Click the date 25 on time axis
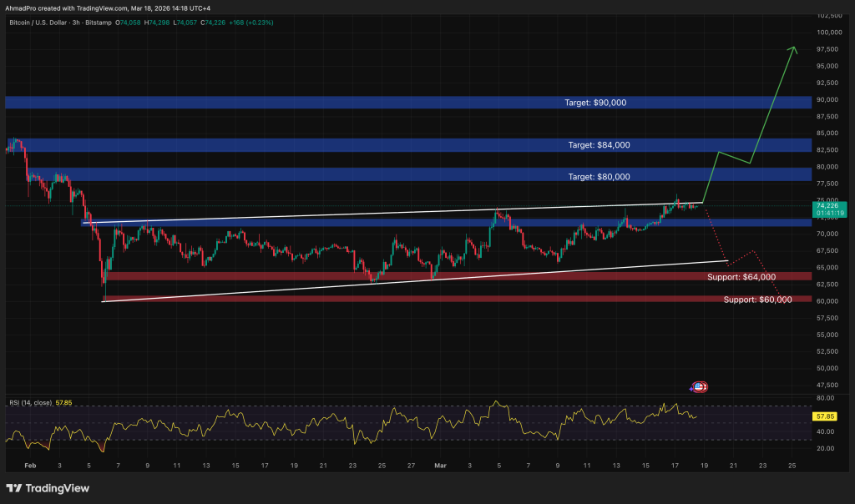 coord(792,464)
